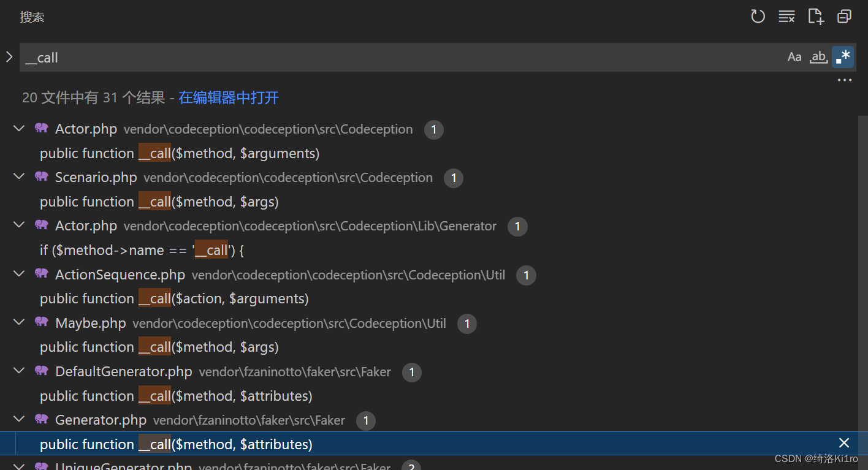This screenshot has height=470, width=868.
Task: Click the PHP icon next to Maybe.php
Action: [41, 322]
